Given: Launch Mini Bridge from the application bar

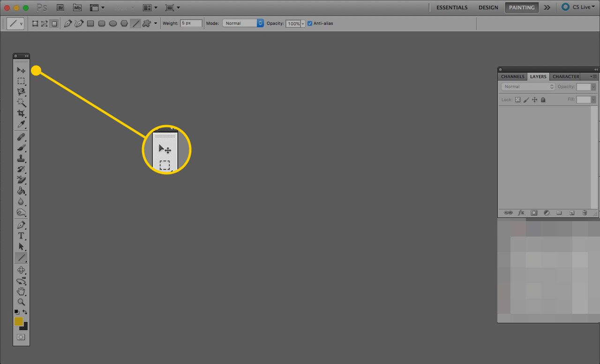Looking at the screenshot, I should click(77, 7).
